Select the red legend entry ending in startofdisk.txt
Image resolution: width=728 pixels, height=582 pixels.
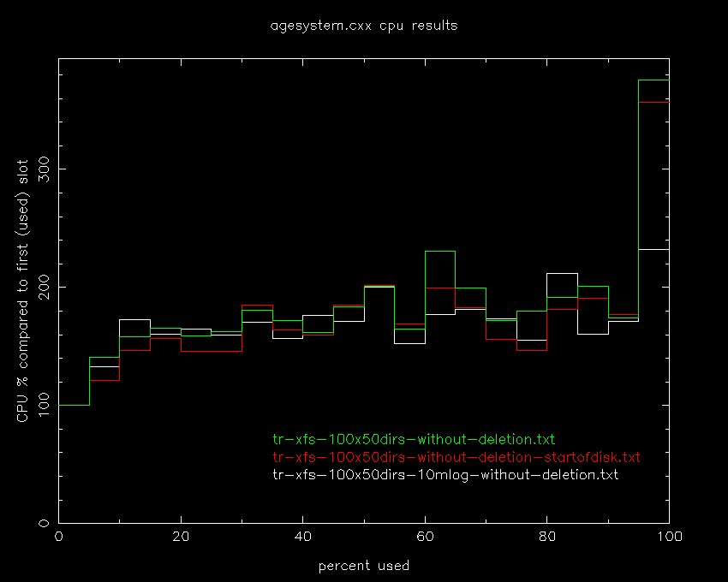[456, 457]
